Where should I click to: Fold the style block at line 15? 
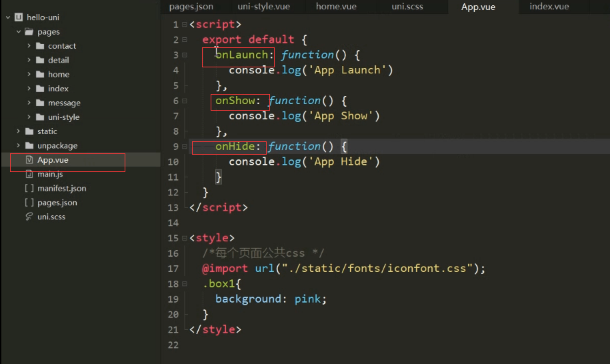[x=185, y=238]
